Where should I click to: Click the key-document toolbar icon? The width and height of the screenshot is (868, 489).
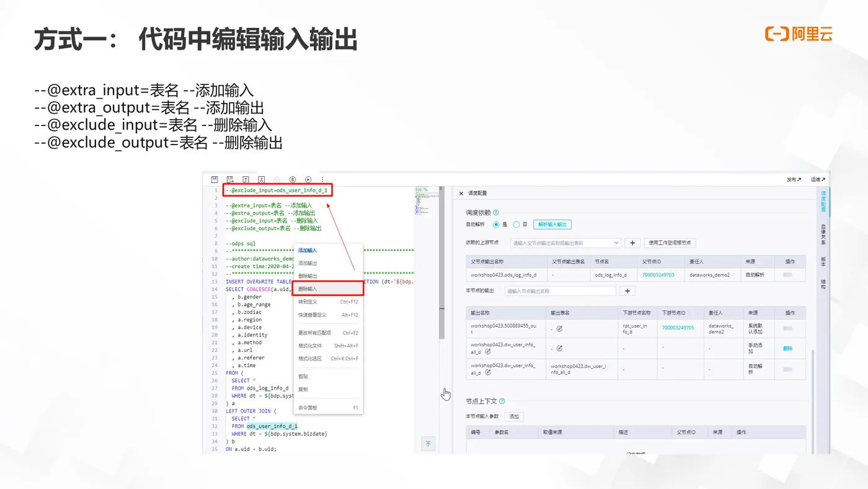click(x=262, y=179)
